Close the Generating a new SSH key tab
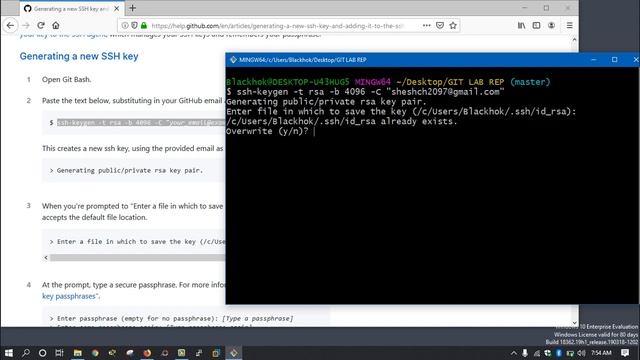The image size is (640, 360). coord(117,9)
